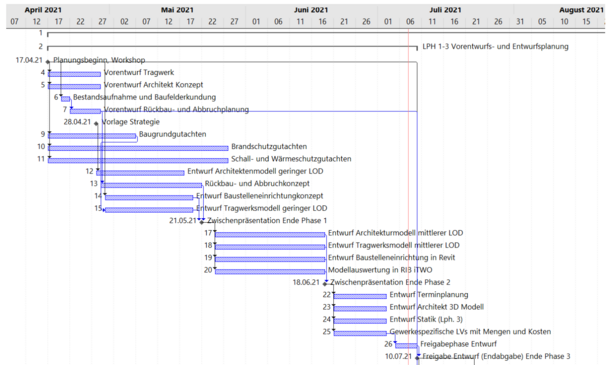610x365 pixels.
Task: Select the Freigabe Entwurf Endabgabe milestone
Action: point(417,358)
